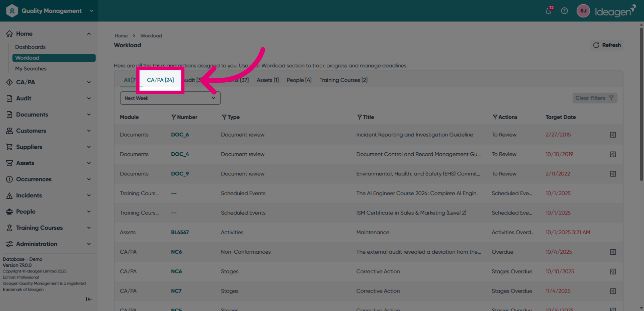Click the page vertical scrollbar
This screenshot has height=311, width=644.
pos(641,104)
